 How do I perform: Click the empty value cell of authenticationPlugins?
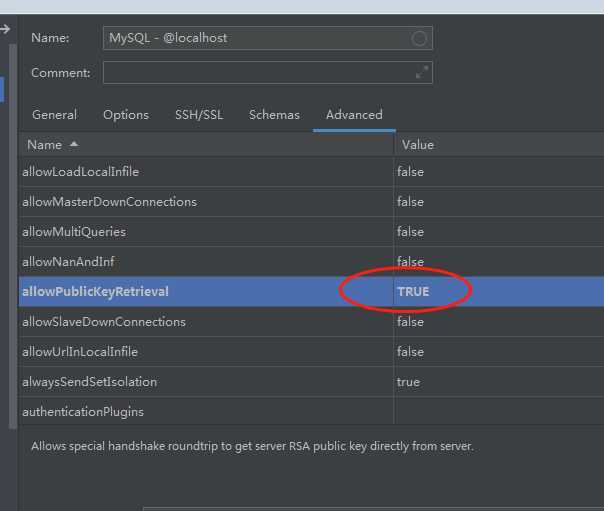(x=499, y=411)
